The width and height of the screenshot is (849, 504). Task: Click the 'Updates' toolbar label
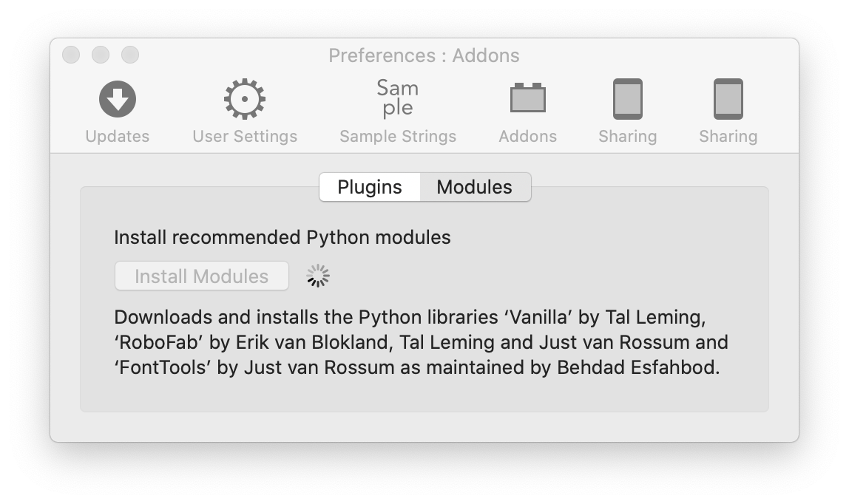click(x=118, y=137)
